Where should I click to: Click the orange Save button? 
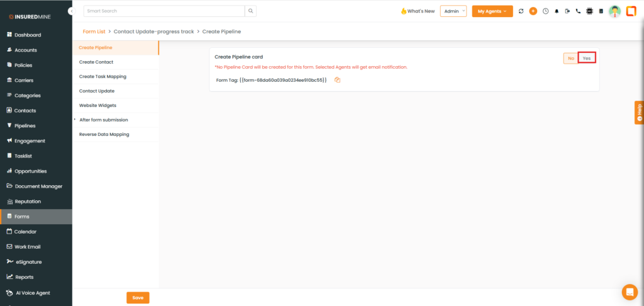click(138, 298)
